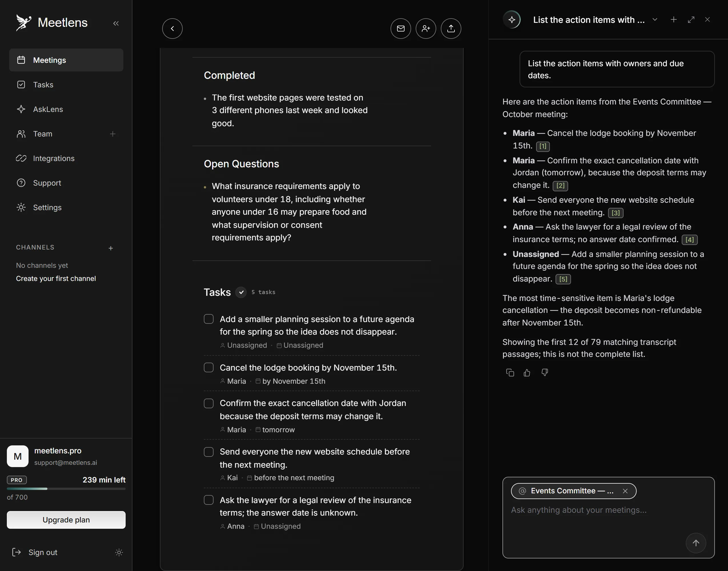This screenshot has width=728, height=571.
Task: Click the email envelope icon button
Action: (x=401, y=29)
